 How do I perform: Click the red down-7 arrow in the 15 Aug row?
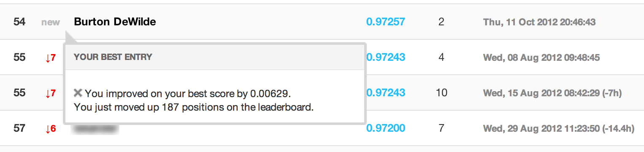(x=50, y=93)
